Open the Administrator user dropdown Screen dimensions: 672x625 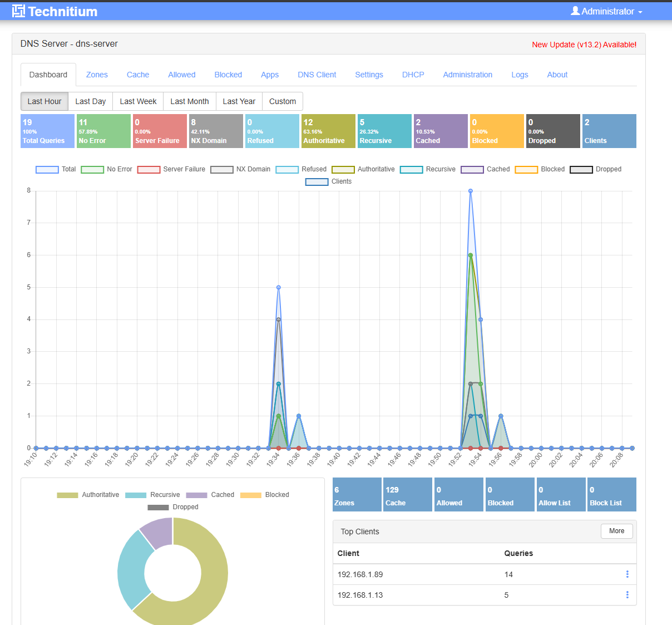click(x=606, y=11)
